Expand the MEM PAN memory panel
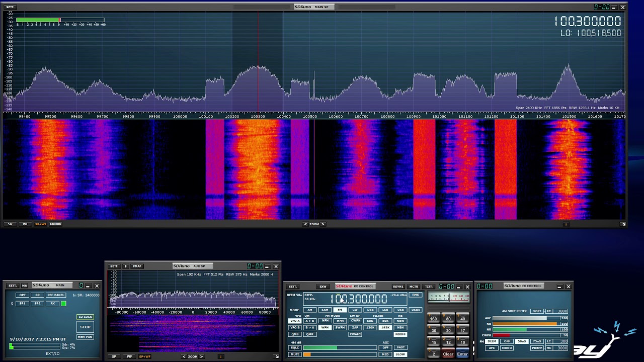 pos(85,337)
